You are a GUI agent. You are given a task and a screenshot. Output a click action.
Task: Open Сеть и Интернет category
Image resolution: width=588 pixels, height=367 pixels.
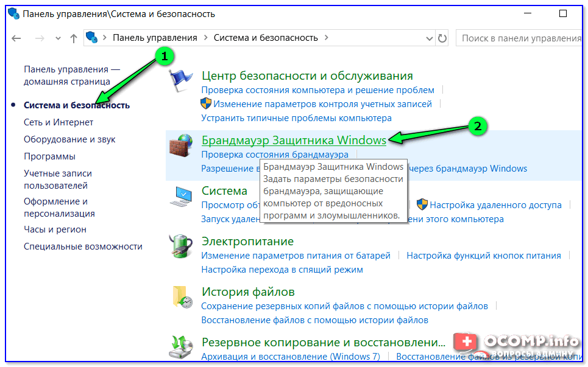point(58,122)
